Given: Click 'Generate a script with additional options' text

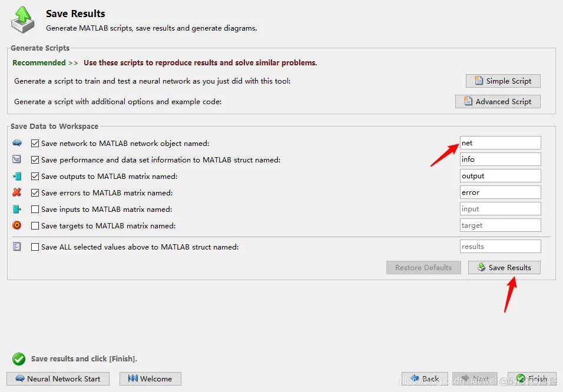Looking at the screenshot, I should (118, 102).
